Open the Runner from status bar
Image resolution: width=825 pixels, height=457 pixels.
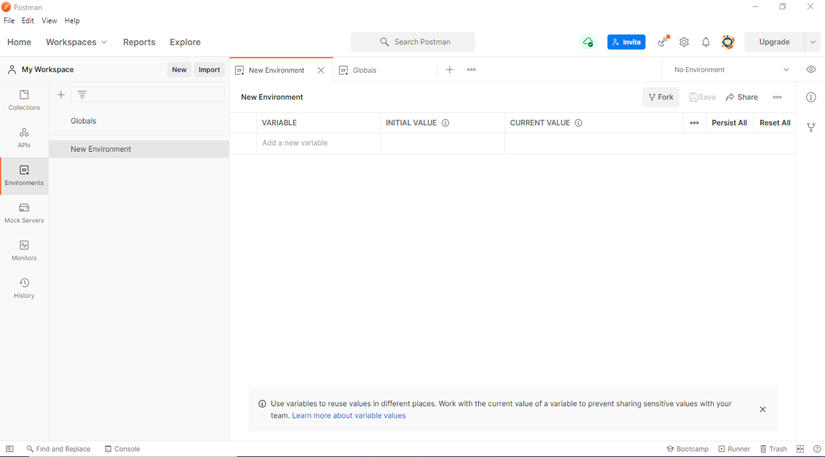tap(734, 449)
